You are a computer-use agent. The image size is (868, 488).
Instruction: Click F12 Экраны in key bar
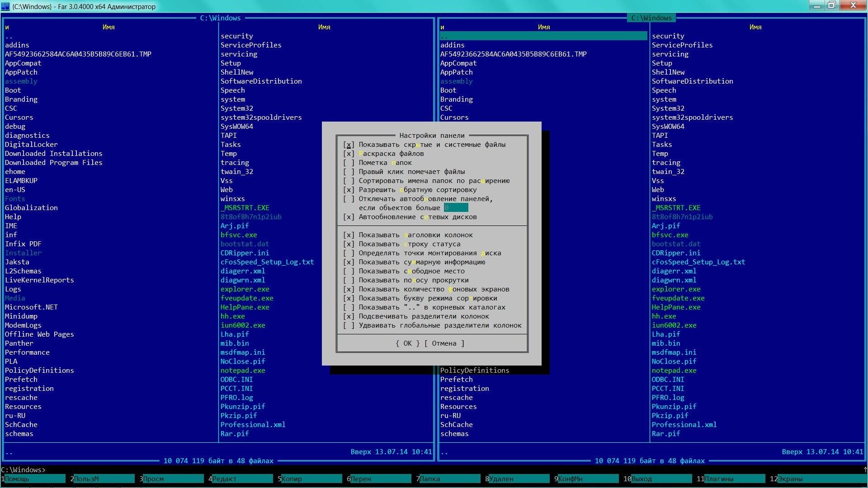click(819, 479)
